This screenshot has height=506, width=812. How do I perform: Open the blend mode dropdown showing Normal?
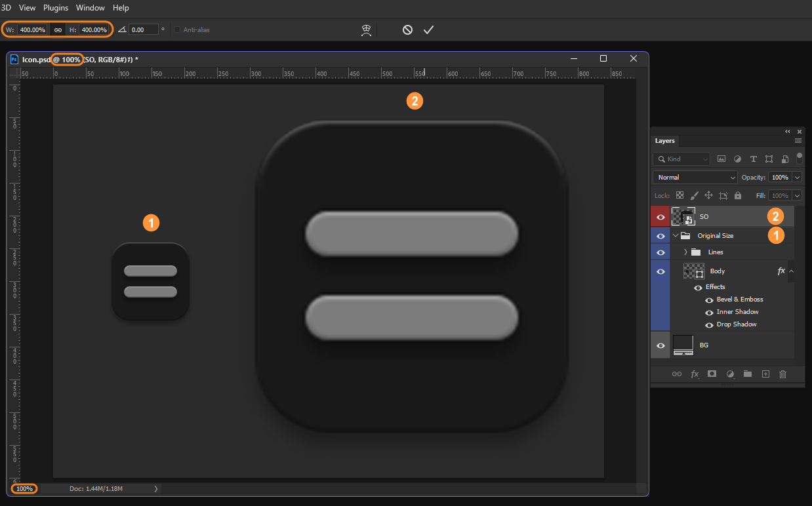[x=694, y=177]
